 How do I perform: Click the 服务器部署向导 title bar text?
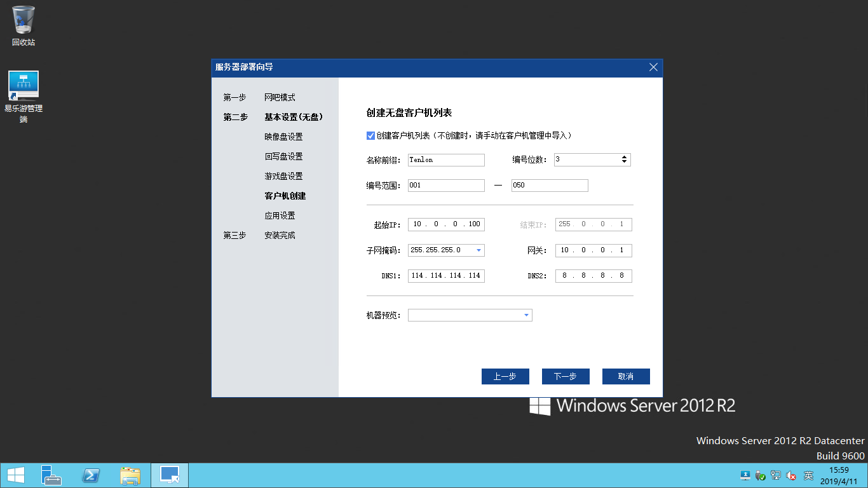pyautogui.click(x=244, y=67)
